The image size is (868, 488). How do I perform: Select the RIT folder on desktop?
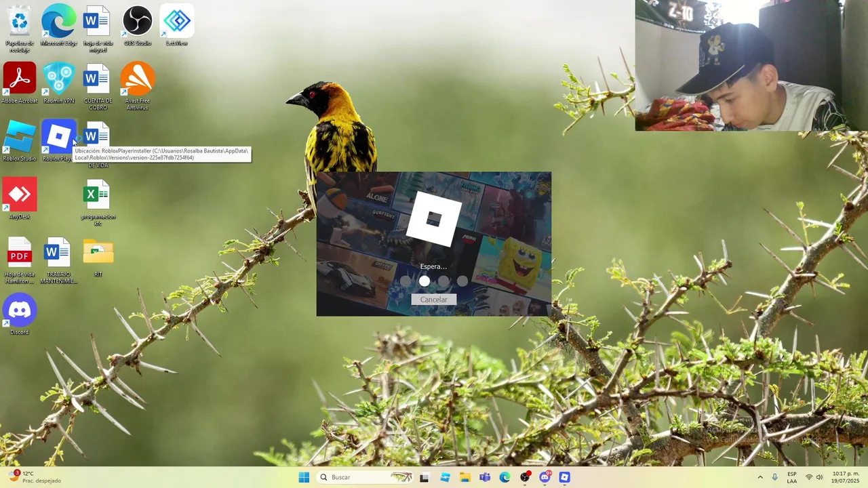[98, 257]
